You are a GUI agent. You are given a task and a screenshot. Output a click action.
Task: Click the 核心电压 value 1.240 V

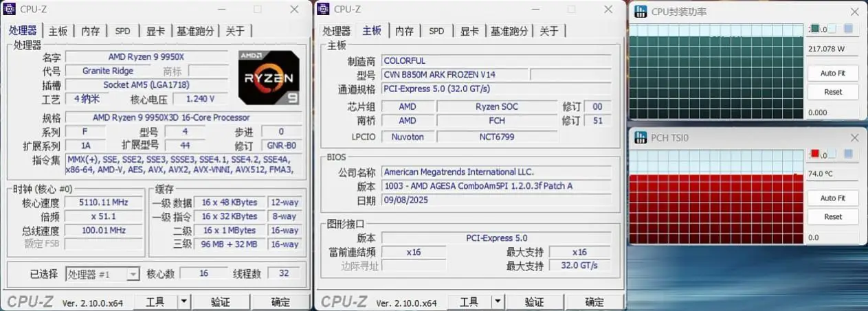coord(200,99)
